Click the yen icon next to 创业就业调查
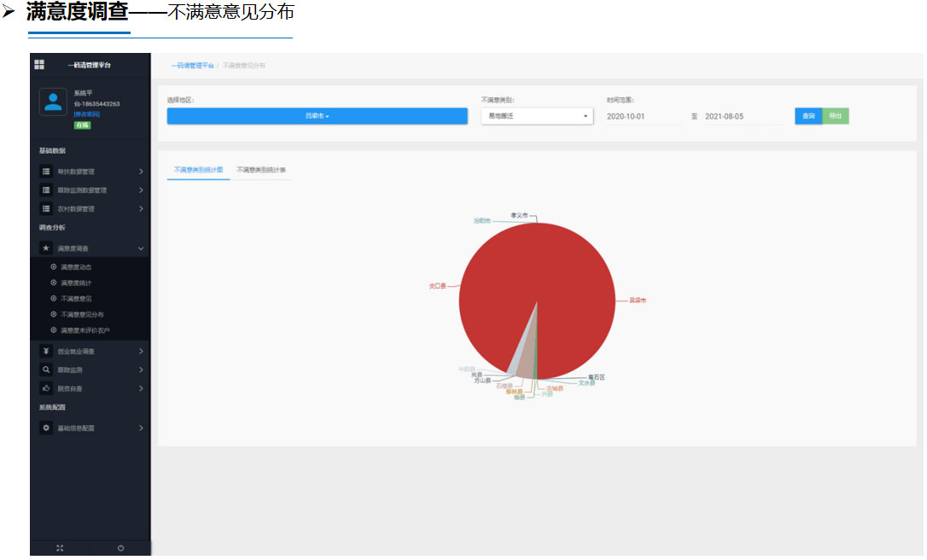This screenshot has width=927, height=560. click(x=46, y=351)
